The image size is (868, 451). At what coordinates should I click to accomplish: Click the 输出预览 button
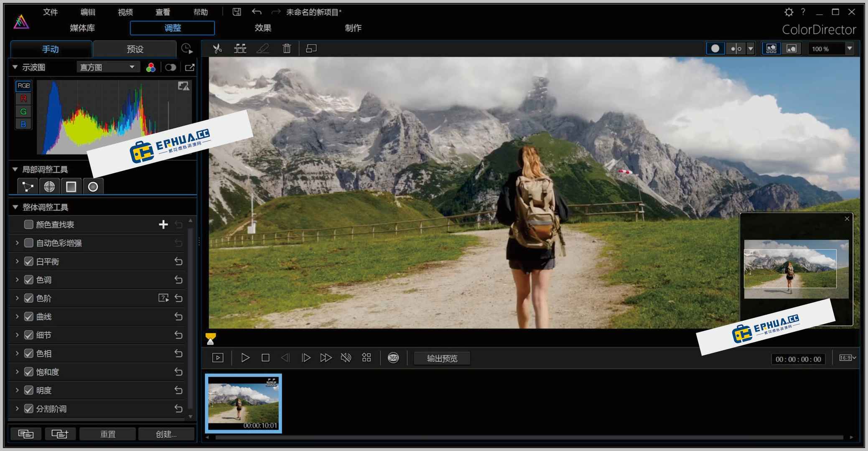pos(442,358)
